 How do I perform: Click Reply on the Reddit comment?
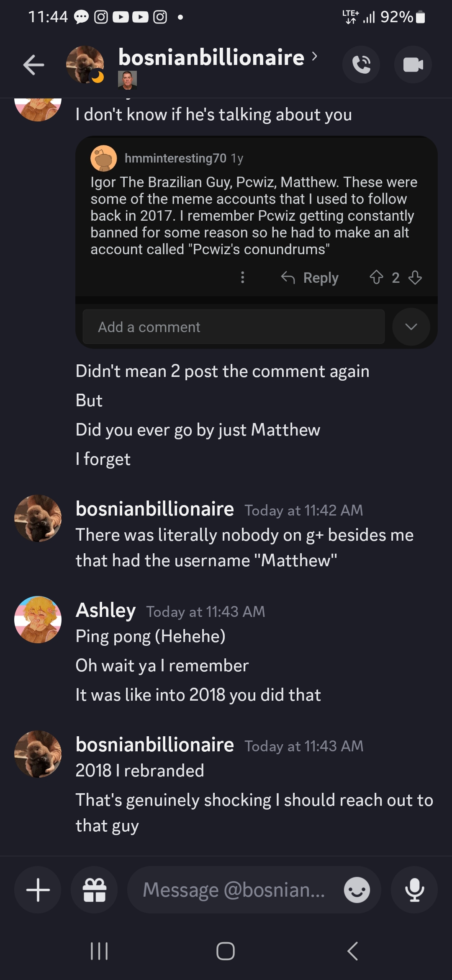(x=310, y=277)
